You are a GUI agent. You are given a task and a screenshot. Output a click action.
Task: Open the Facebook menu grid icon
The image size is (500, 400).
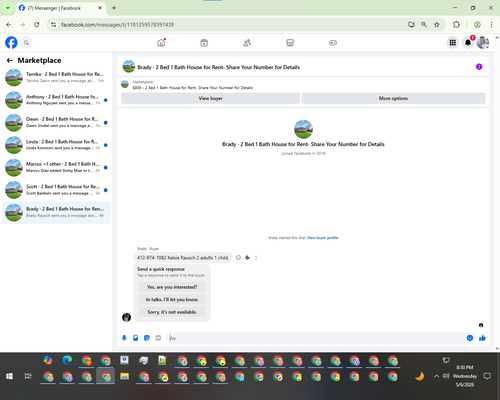pyautogui.click(x=453, y=43)
